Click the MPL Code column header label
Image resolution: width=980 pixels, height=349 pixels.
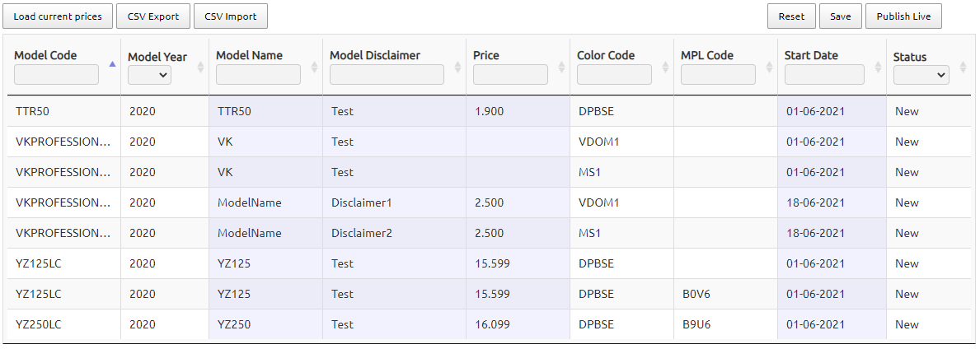707,55
